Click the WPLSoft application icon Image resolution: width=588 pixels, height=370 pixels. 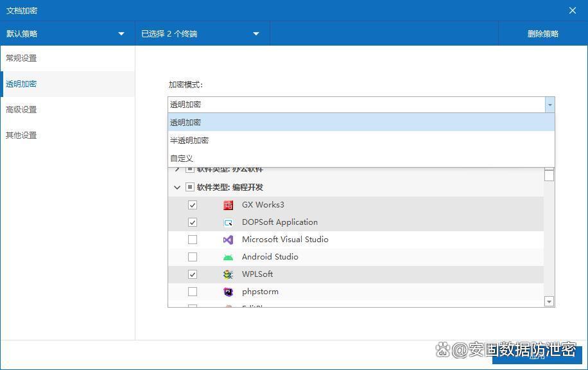[228, 274]
